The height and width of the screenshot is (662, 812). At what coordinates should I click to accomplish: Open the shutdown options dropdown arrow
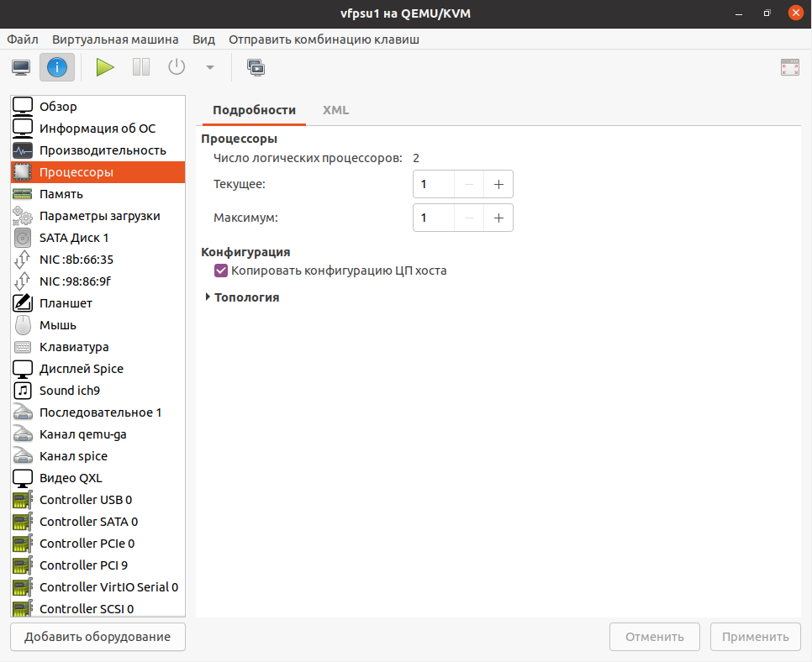[210, 67]
